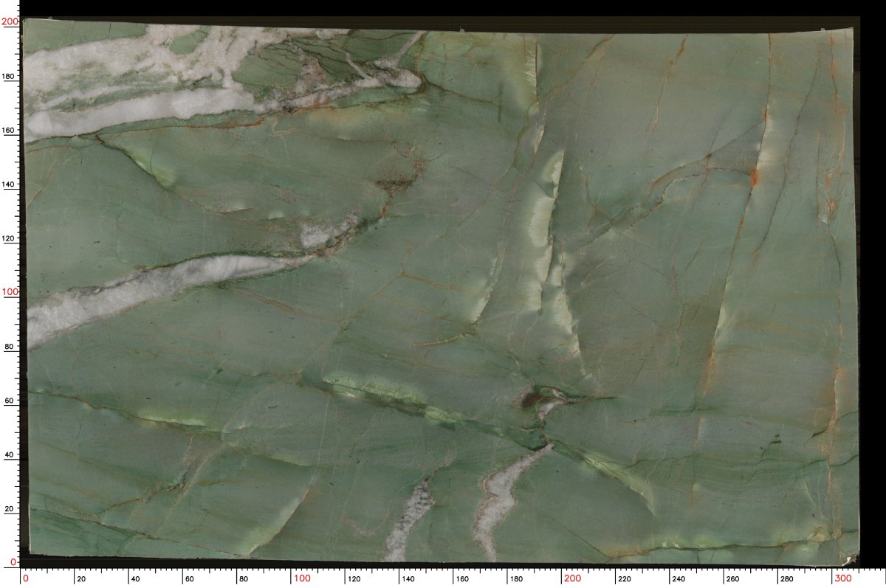Pick the 120 mark on the vertical ruler
This screenshot has width=886, height=588.
(x=10, y=238)
